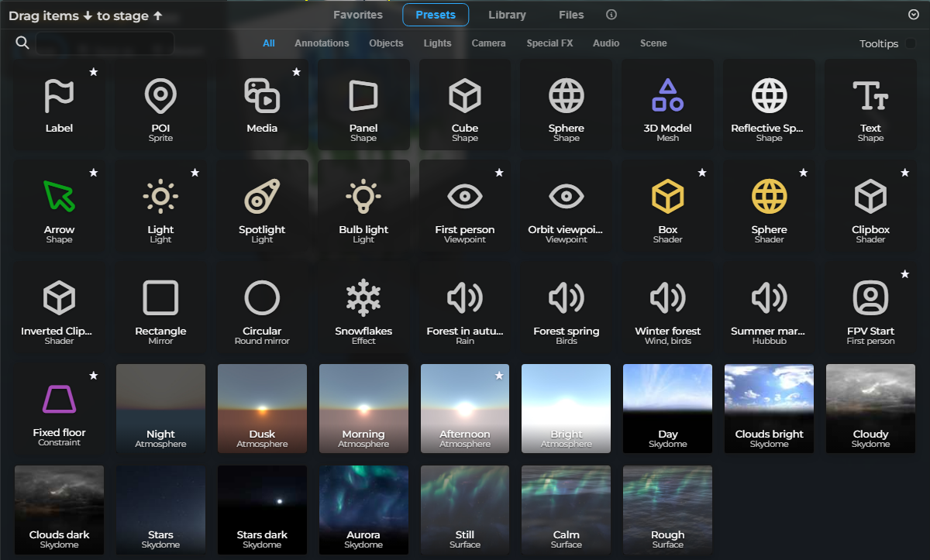Viewport: 930px width, 560px height.
Task: Filter presets by Camera
Action: (488, 43)
